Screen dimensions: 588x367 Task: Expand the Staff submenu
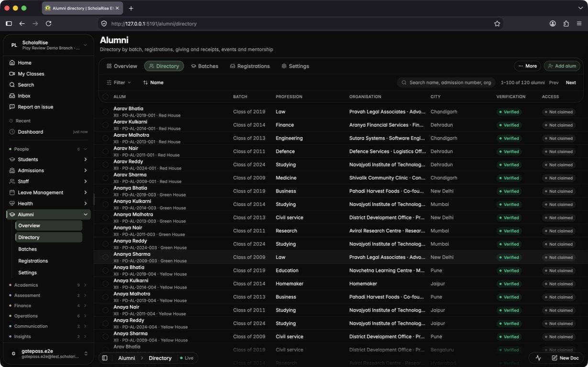pos(85,181)
